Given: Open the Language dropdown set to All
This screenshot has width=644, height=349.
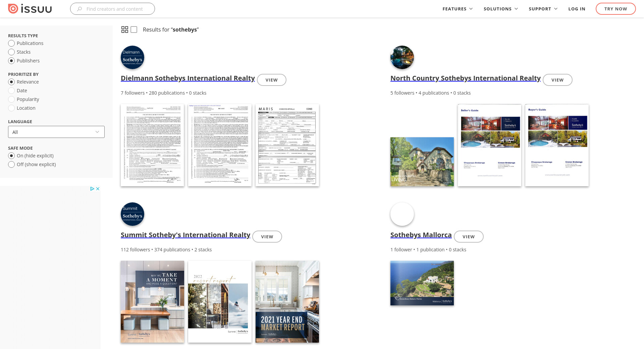Looking at the screenshot, I should pyautogui.click(x=56, y=132).
